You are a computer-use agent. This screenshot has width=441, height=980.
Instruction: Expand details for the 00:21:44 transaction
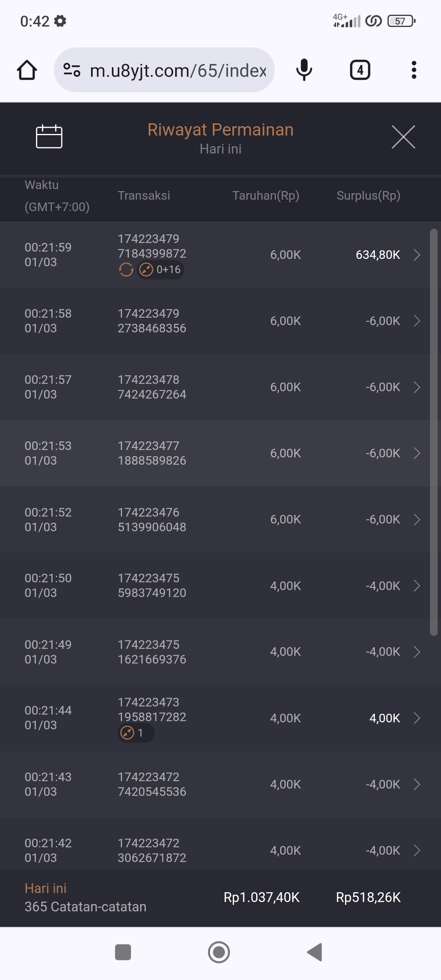(x=416, y=718)
